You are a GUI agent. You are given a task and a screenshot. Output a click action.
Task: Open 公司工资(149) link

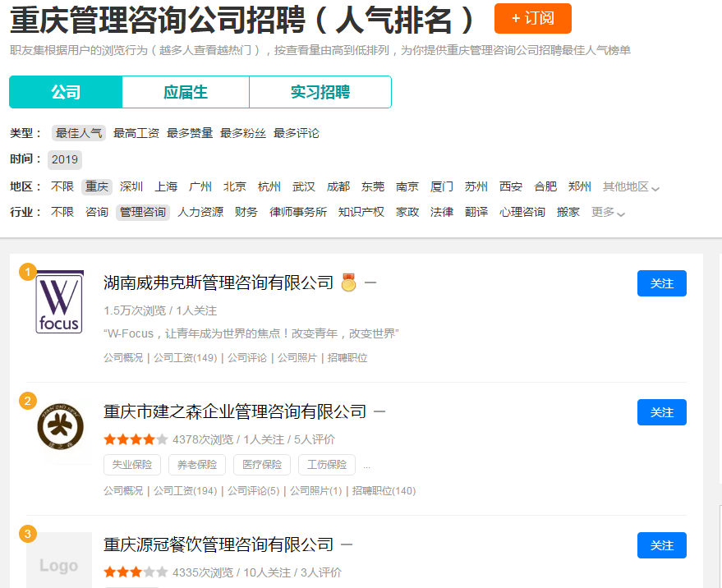pyautogui.click(x=185, y=358)
